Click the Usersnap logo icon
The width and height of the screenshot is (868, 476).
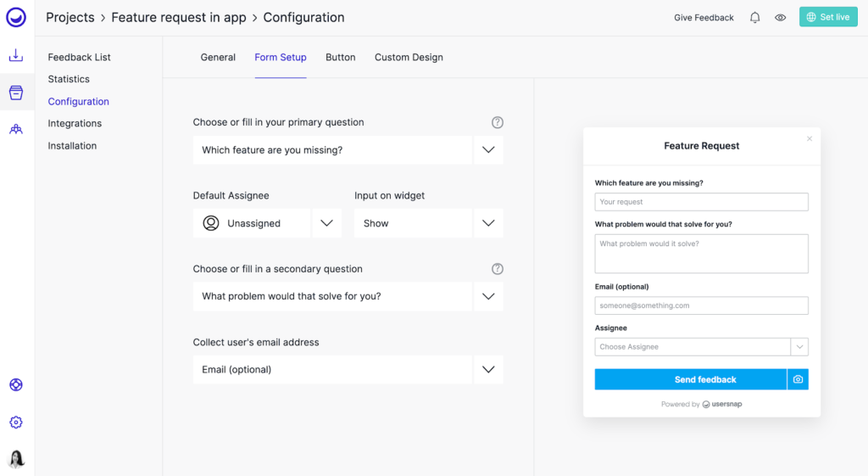(x=16, y=17)
